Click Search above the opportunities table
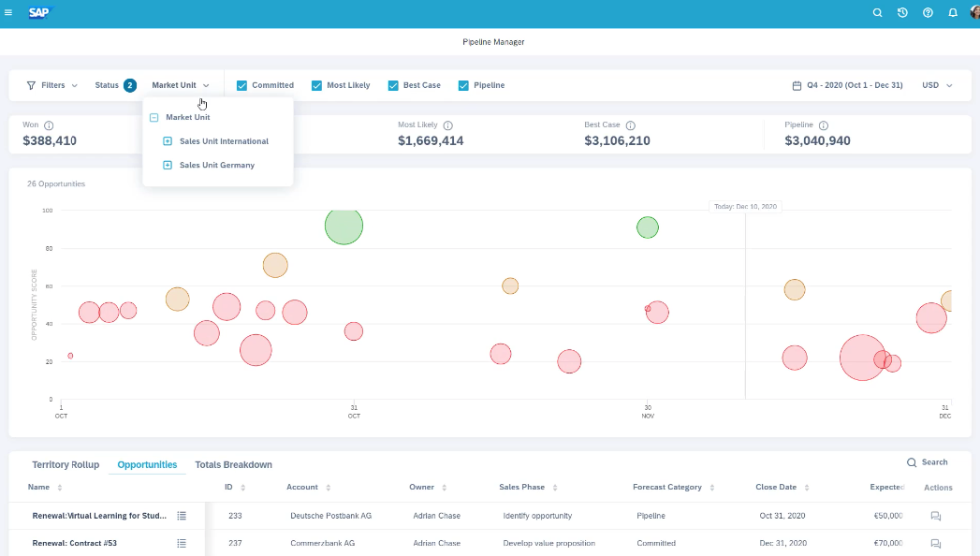This screenshot has height=556, width=980. tap(927, 461)
